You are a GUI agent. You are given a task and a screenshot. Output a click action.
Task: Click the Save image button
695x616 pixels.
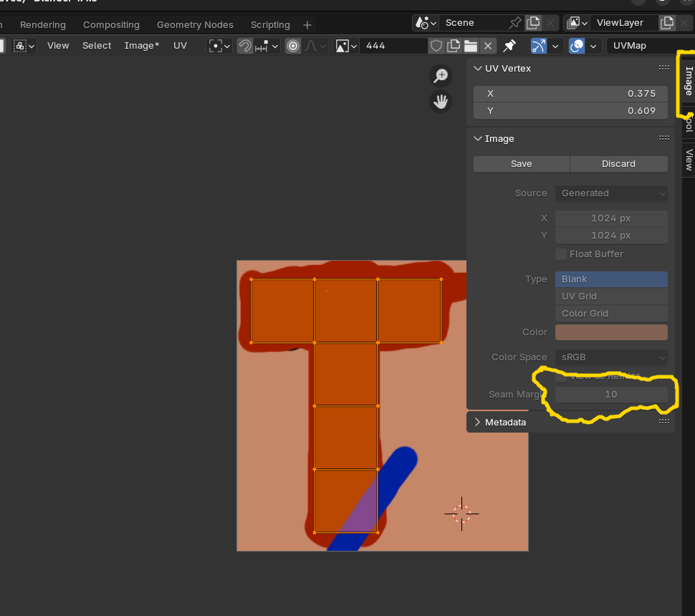click(522, 164)
